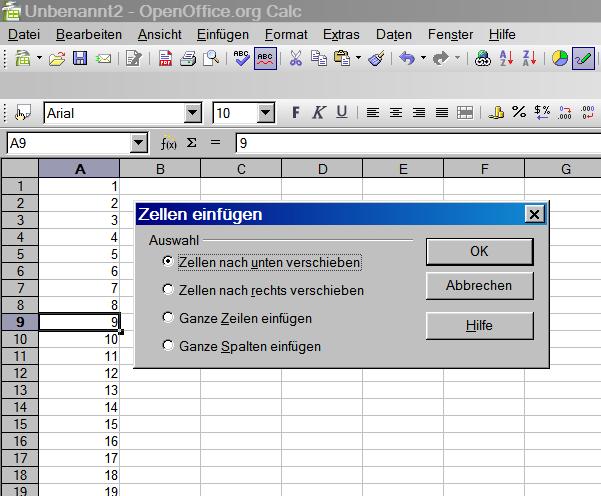Open the Datei menu
This screenshot has width=601, height=496.
tap(24, 34)
